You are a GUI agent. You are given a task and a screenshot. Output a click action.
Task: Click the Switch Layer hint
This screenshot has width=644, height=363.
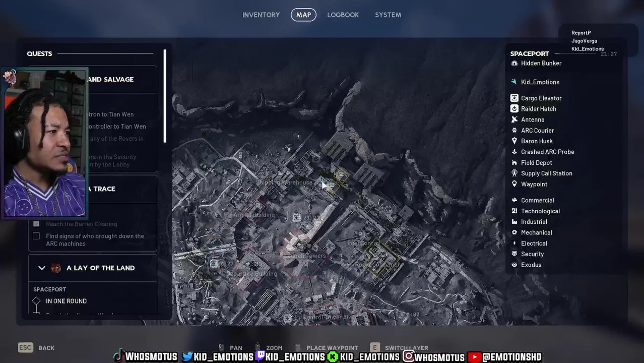399,348
